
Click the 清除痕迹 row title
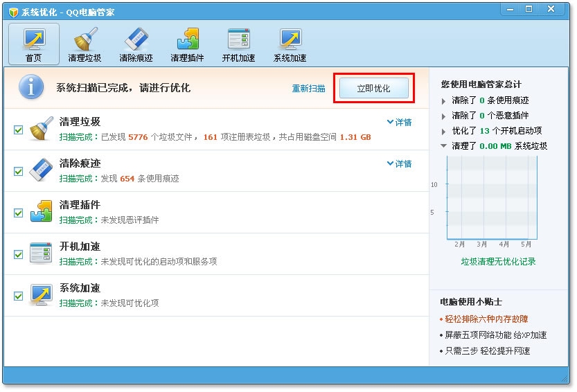point(80,163)
